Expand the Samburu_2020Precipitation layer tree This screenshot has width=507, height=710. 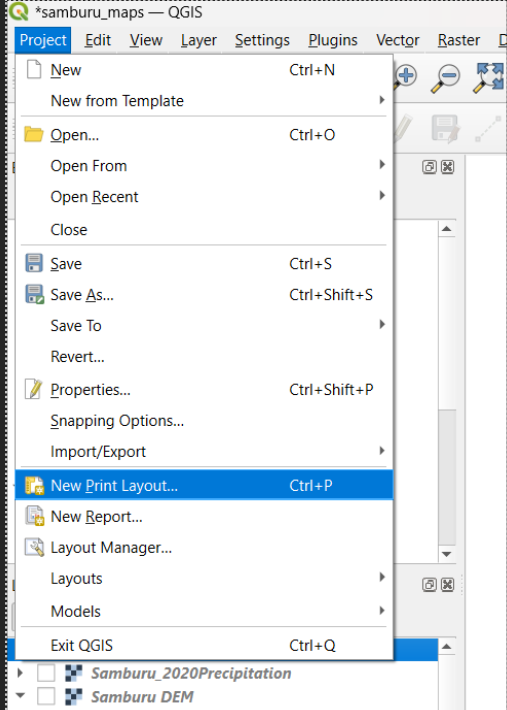click(20, 673)
